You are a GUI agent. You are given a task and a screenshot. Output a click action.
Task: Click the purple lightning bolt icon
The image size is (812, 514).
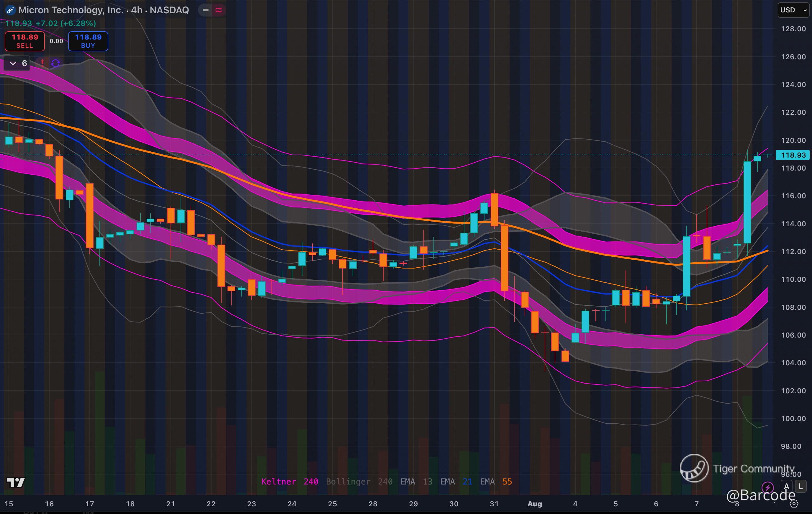[x=768, y=487]
